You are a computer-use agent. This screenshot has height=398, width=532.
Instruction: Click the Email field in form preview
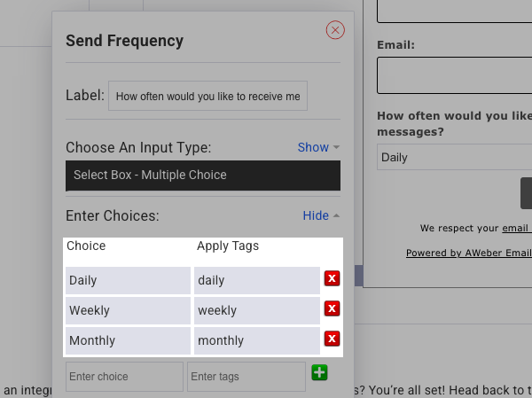pos(454,75)
